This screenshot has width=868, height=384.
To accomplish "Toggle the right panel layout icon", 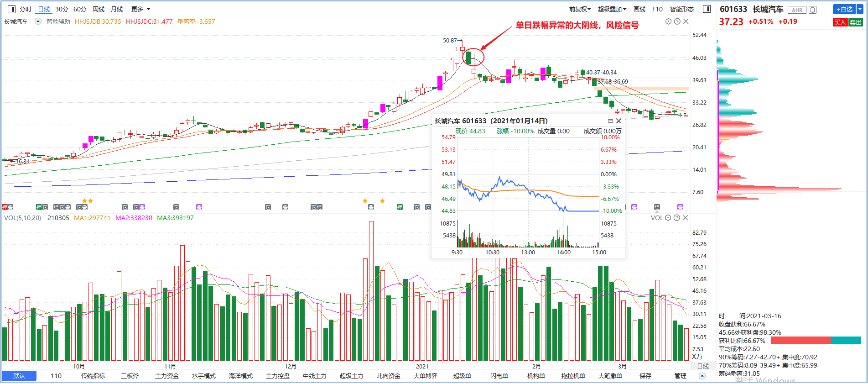I will click(707, 9).
